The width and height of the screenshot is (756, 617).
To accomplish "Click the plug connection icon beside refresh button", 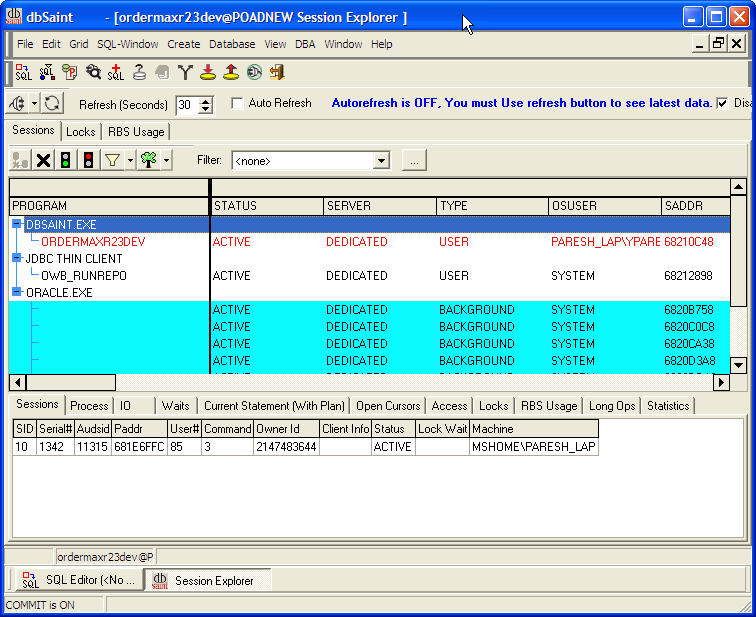I will coord(18,104).
